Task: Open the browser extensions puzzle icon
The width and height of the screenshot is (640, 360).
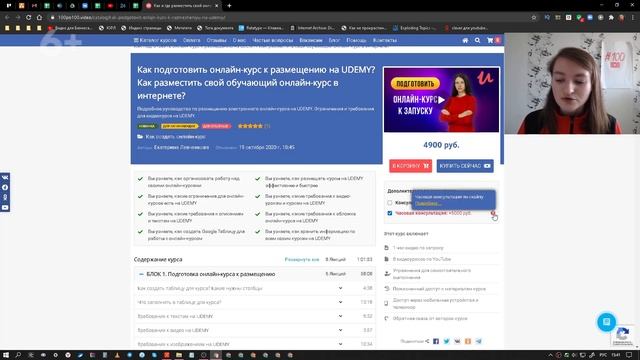Action: [x=611, y=18]
